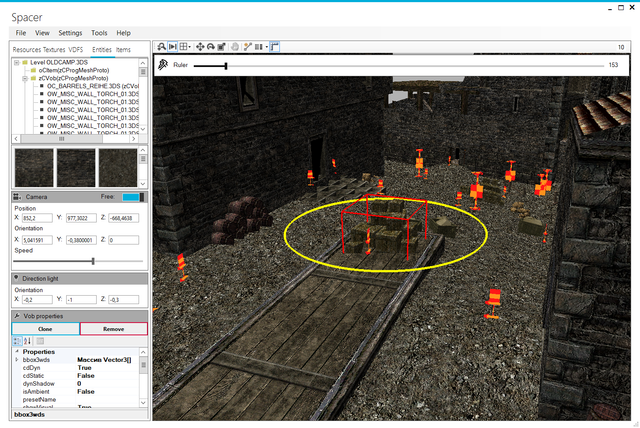
Task: Click the cdStatic property row
Action: 78,376
